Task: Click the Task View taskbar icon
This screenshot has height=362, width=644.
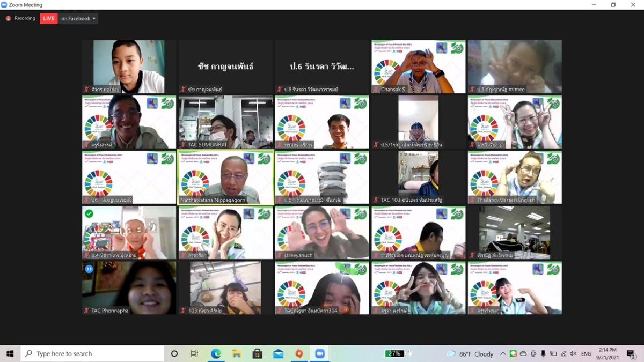Action: 194,353
